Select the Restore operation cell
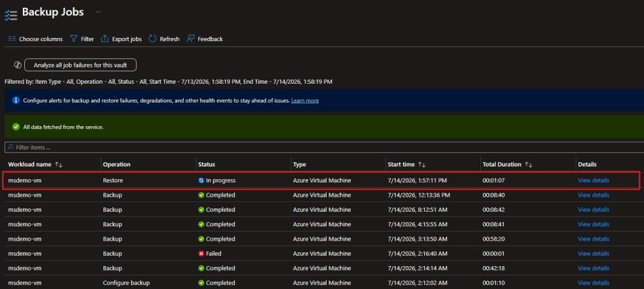The height and width of the screenshot is (289, 644). pos(113,180)
